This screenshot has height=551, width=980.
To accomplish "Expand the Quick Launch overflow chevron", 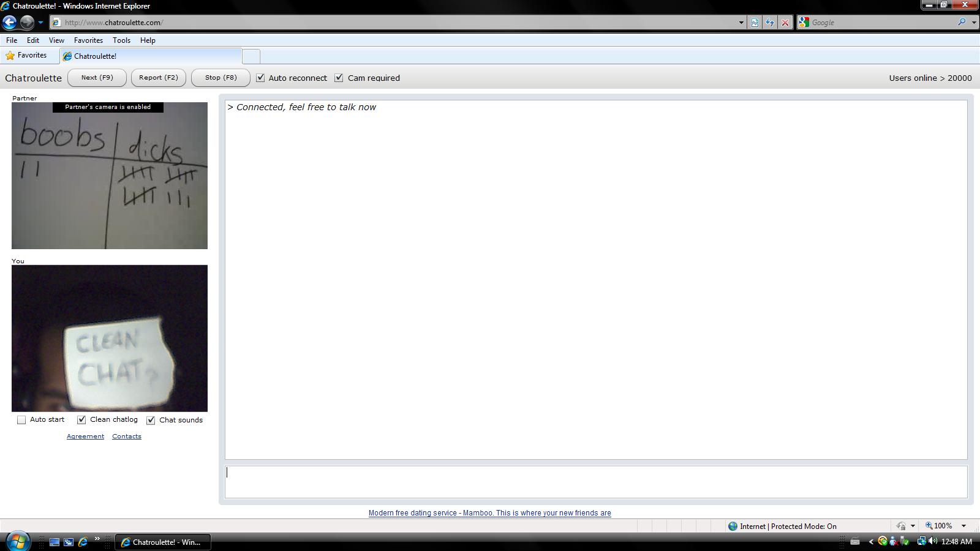I will point(97,539).
